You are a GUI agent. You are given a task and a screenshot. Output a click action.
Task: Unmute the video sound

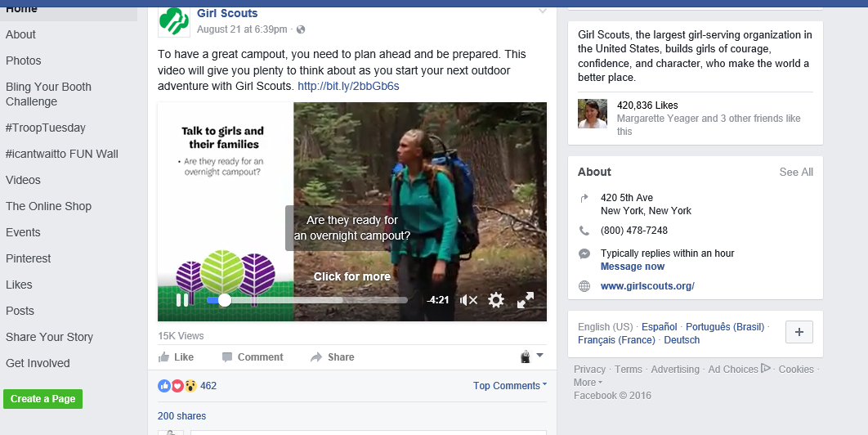(x=468, y=300)
